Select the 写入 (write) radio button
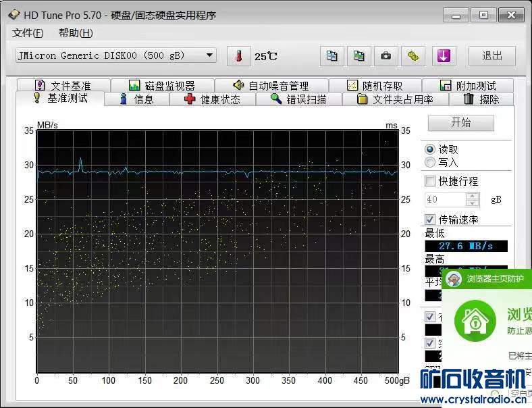 (430, 162)
